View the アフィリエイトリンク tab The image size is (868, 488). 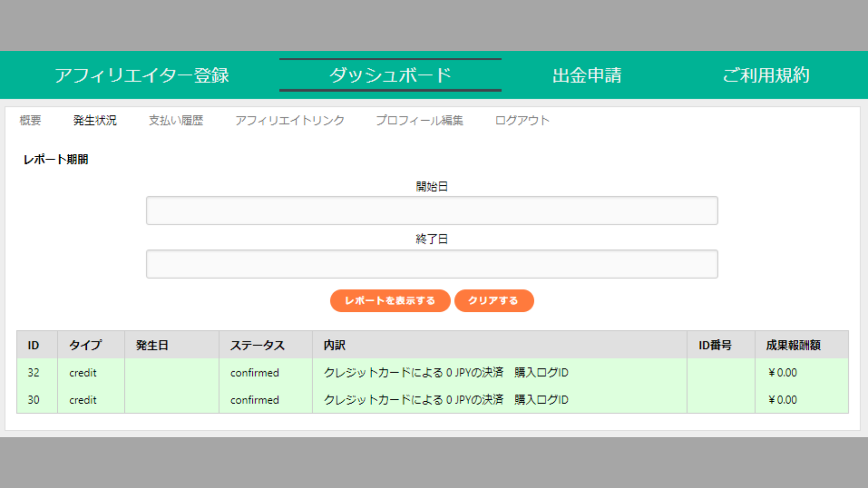tap(289, 120)
